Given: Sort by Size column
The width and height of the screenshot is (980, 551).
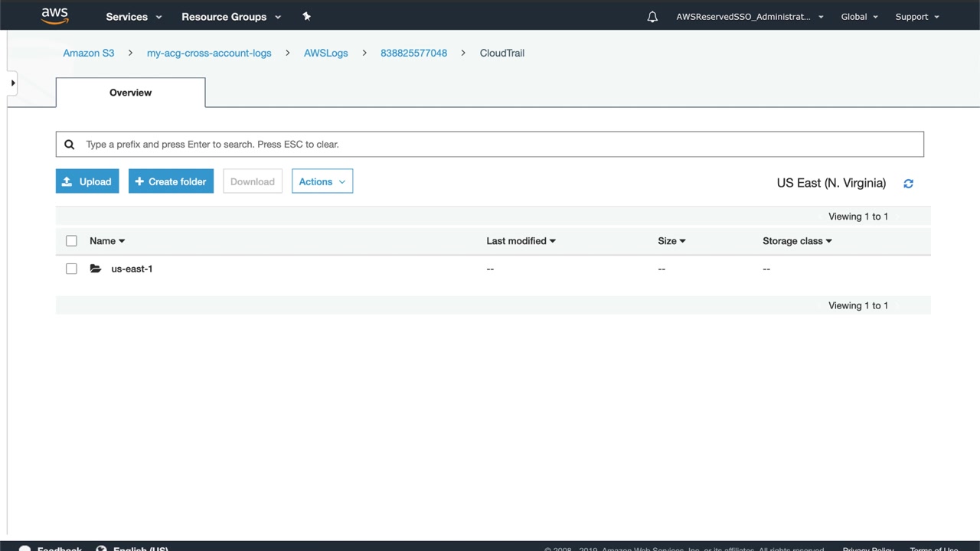Looking at the screenshot, I should tap(671, 241).
